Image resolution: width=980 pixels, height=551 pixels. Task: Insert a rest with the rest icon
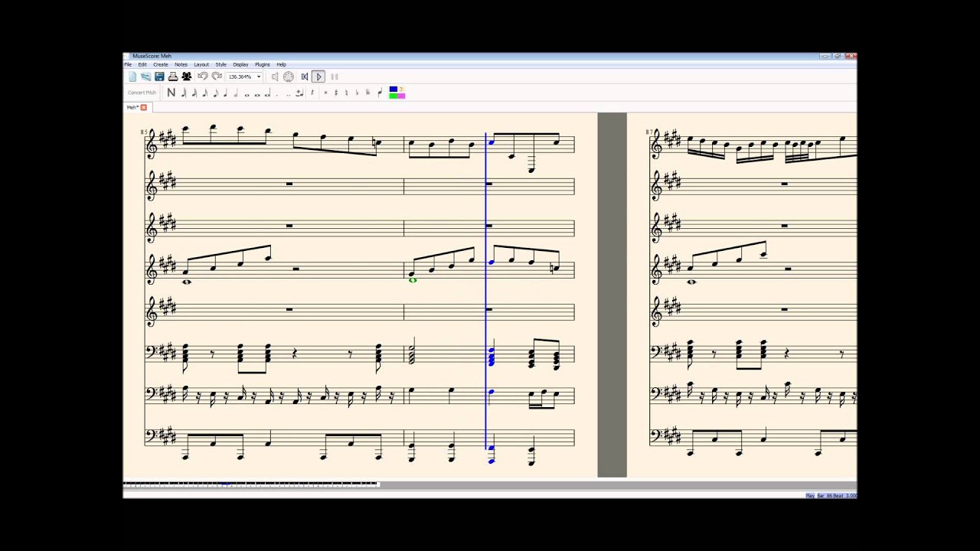(x=312, y=93)
